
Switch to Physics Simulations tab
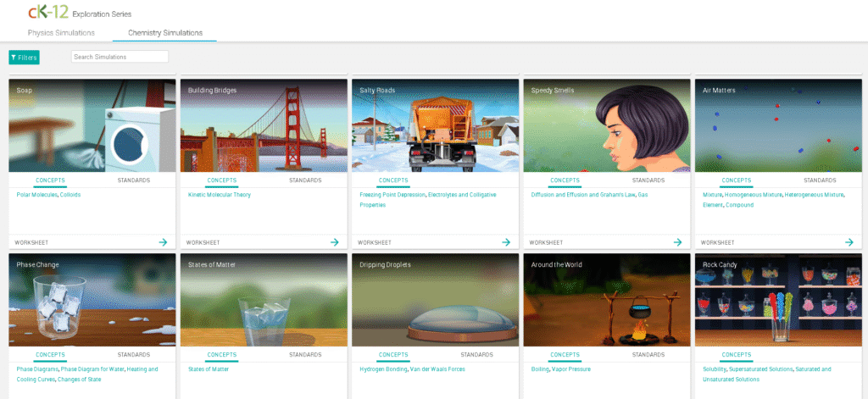[61, 33]
